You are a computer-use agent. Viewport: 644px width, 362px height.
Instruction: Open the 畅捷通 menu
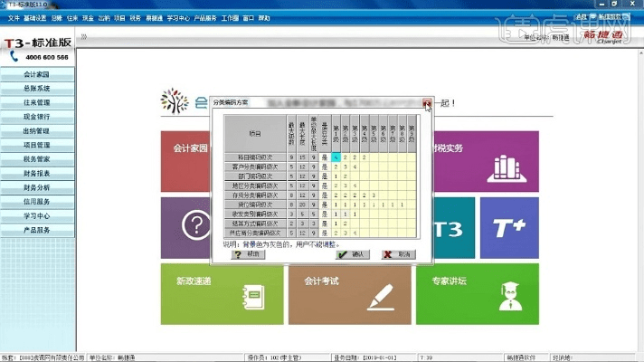154,18
